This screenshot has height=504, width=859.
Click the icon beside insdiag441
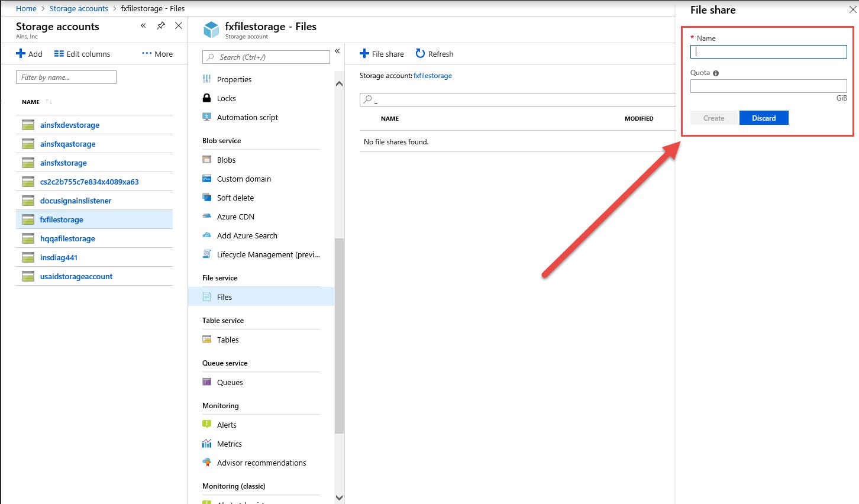28,257
